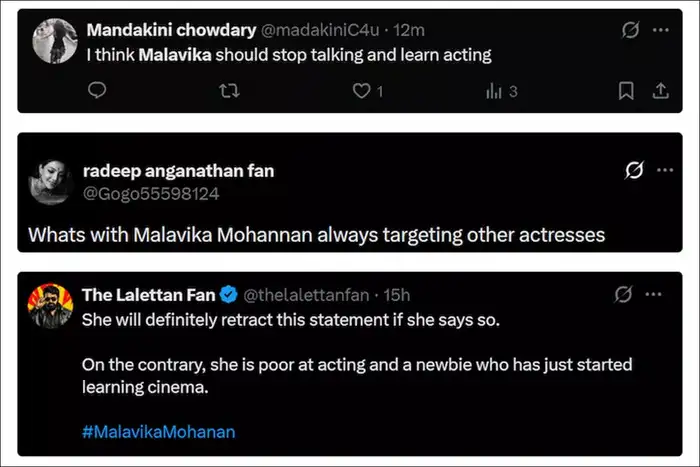Reply to Mandakini chowdary's tweet
The width and height of the screenshot is (700, 467).
[97, 91]
